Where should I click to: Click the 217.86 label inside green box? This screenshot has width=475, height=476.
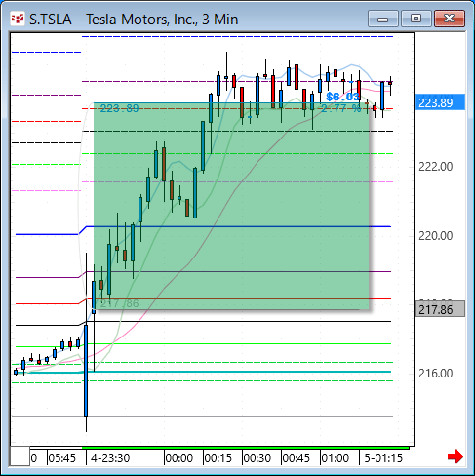[x=119, y=303]
